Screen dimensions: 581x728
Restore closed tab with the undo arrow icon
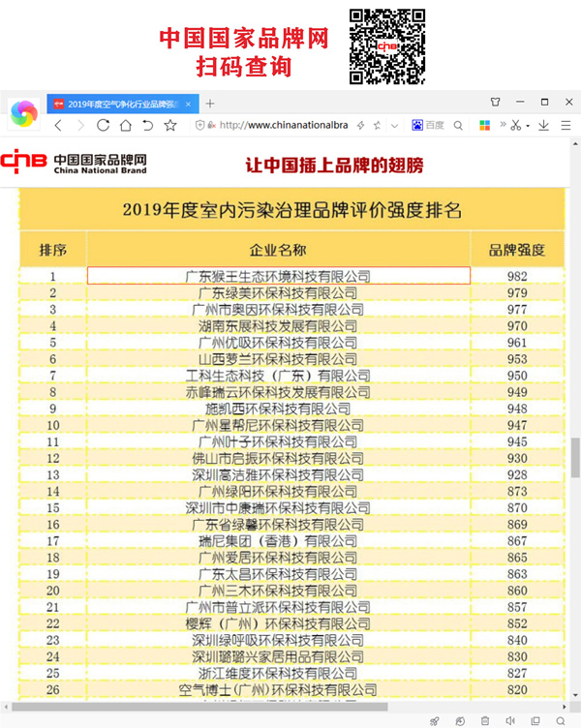tap(148, 125)
